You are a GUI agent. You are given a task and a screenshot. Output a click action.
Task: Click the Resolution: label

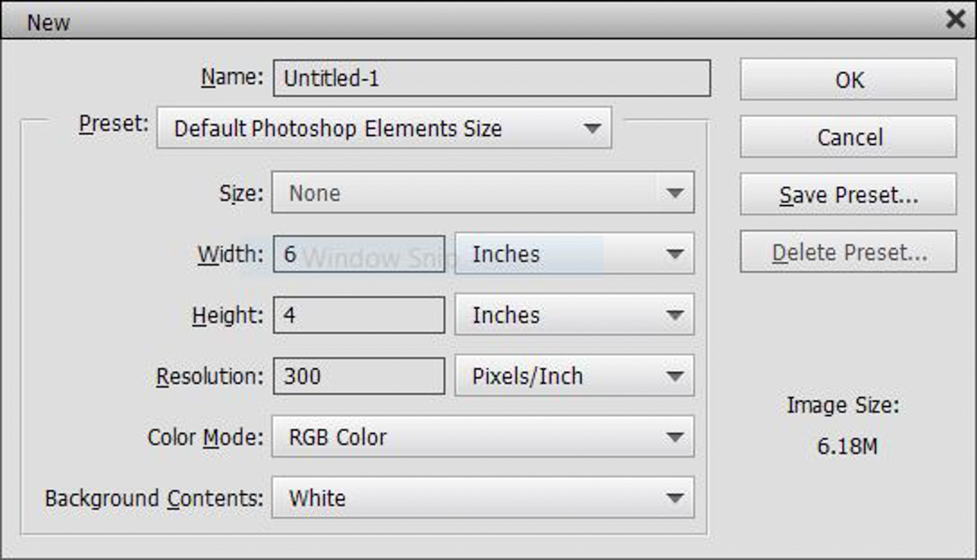tap(210, 376)
